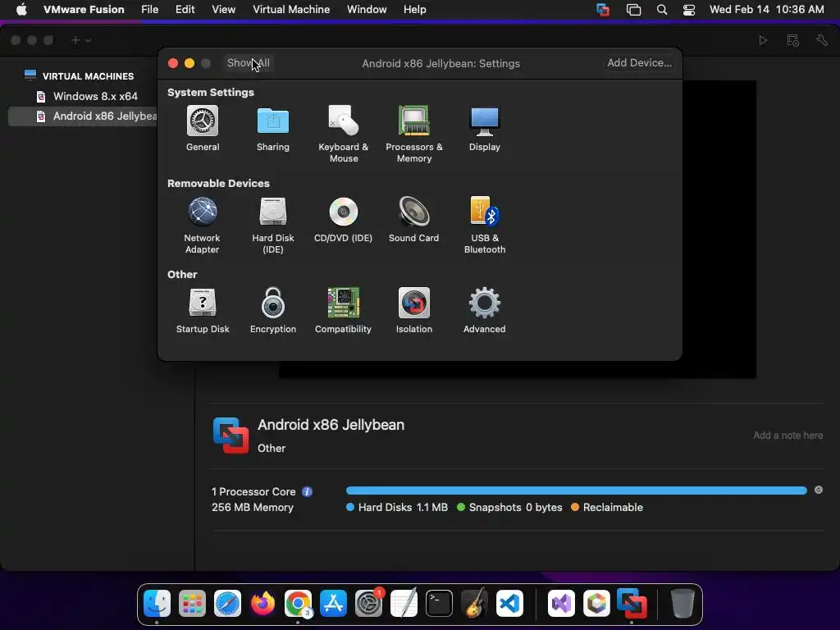Open Safari from the Dock
Screen dimensions: 840x630
click(227, 604)
